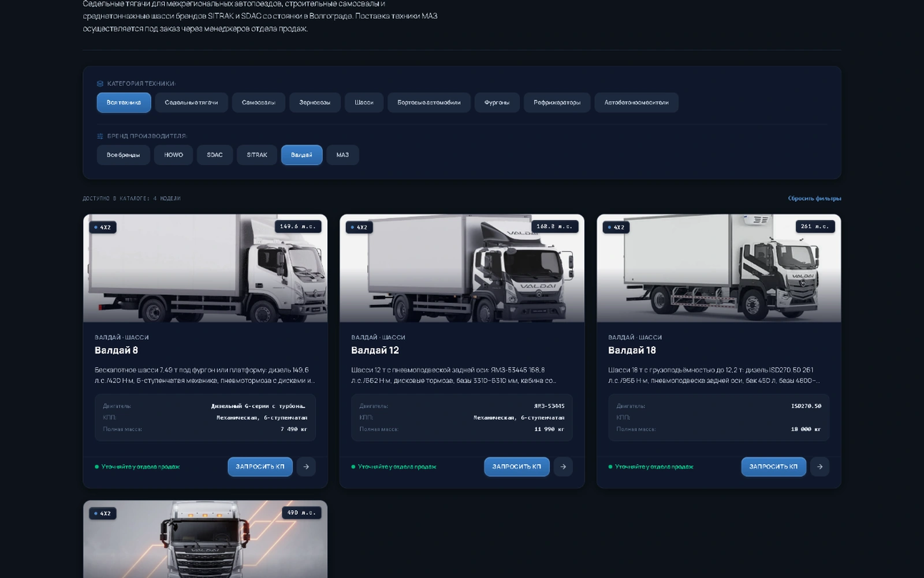The height and width of the screenshot is (578, 924).
Task: Select HOWO brand filter
Action: (x=173, y=155)
